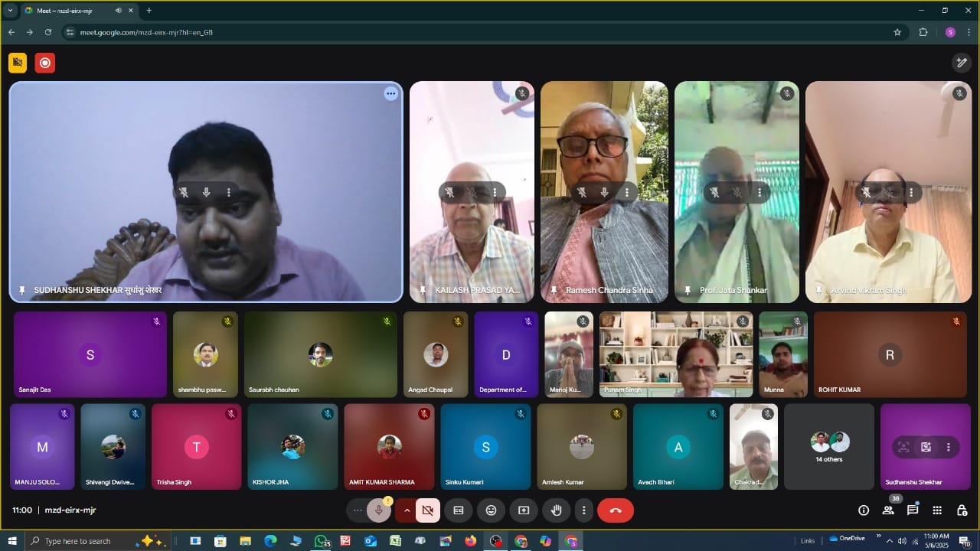
Task: Open meeting details info icon
Action: 864,510
